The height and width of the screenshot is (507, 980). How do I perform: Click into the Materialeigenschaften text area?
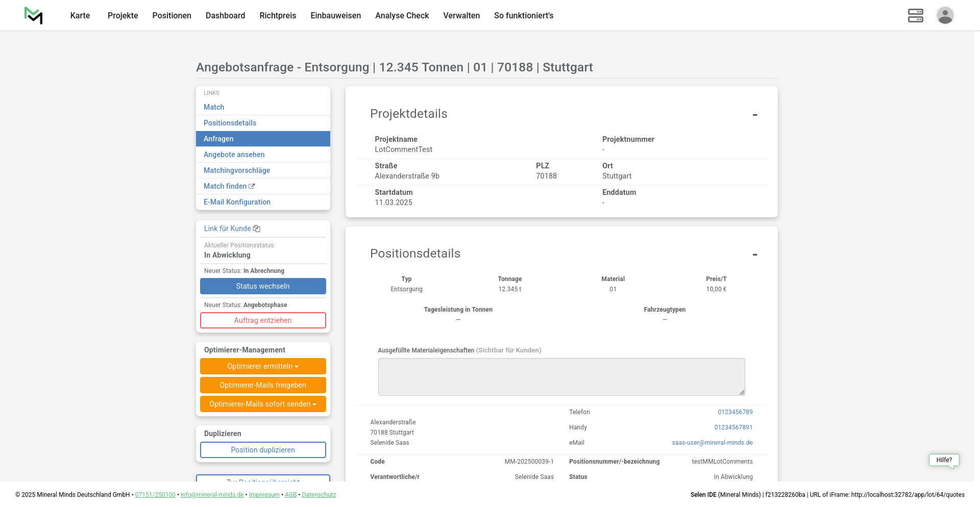[561, 377]
